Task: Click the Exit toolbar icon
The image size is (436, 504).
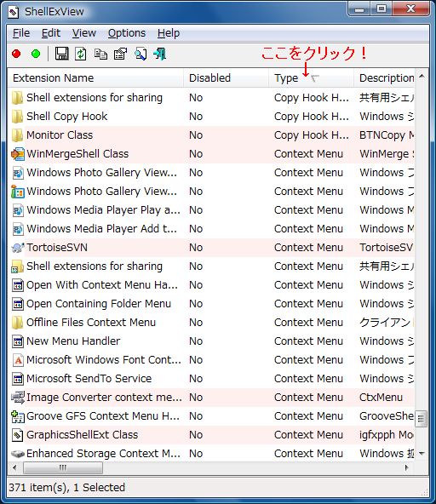Action: [x=160, y=54]
